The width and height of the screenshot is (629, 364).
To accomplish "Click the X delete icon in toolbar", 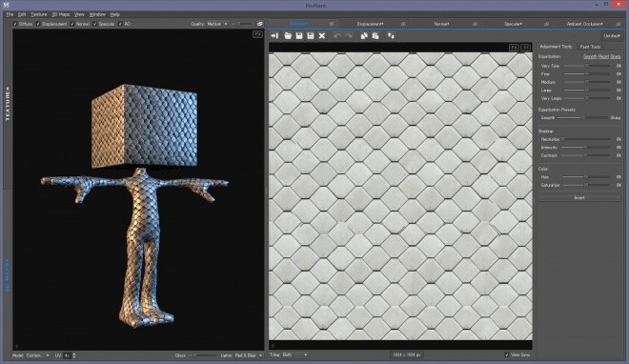I will 322,35.
